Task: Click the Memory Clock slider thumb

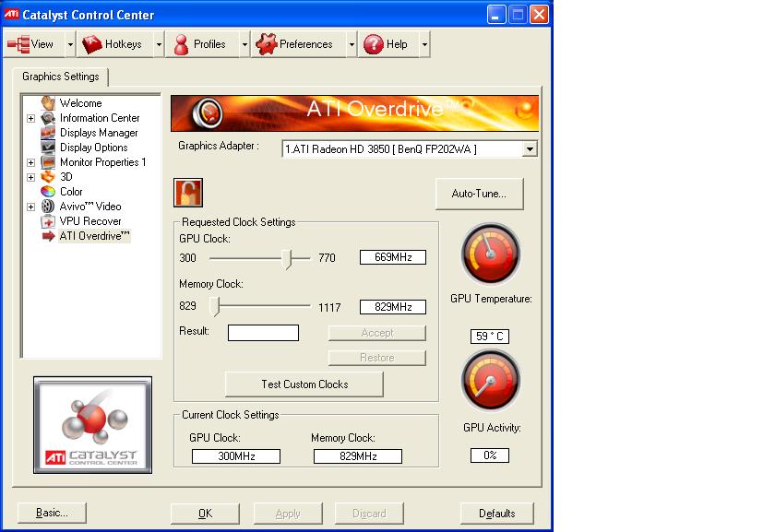Action: (214, 306)
